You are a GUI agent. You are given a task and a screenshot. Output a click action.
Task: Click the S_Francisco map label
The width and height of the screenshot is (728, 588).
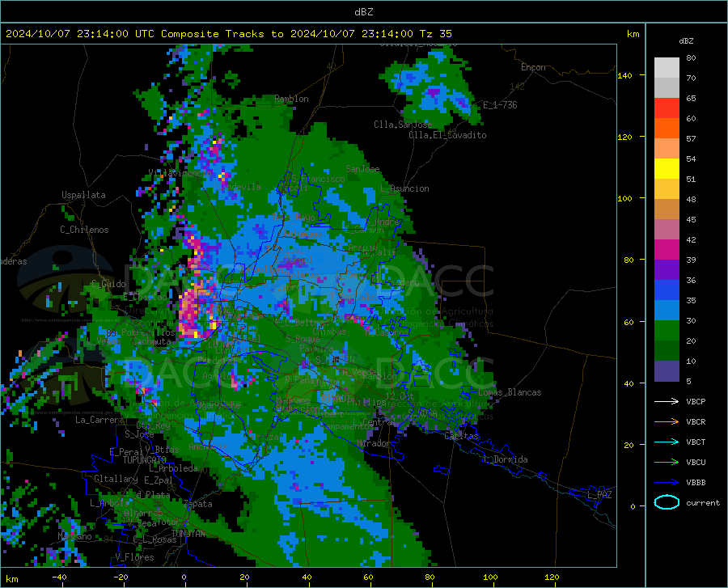tap(318, 179)
